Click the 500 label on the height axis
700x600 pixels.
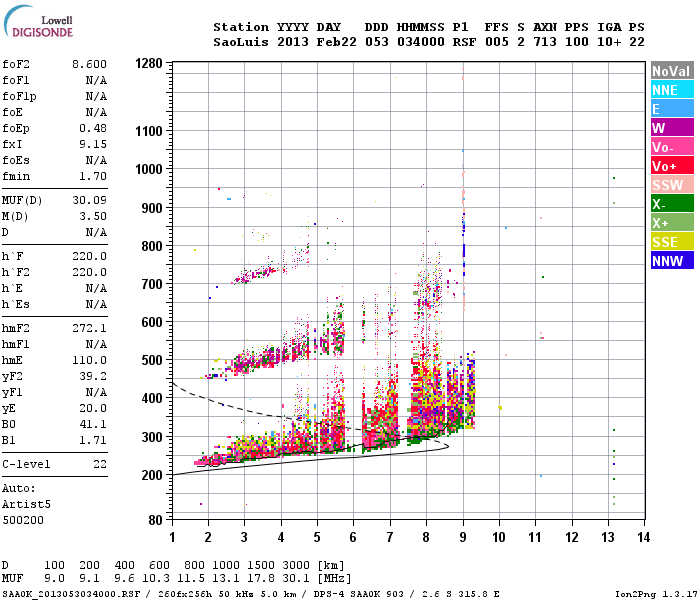(x=152, y=360)
